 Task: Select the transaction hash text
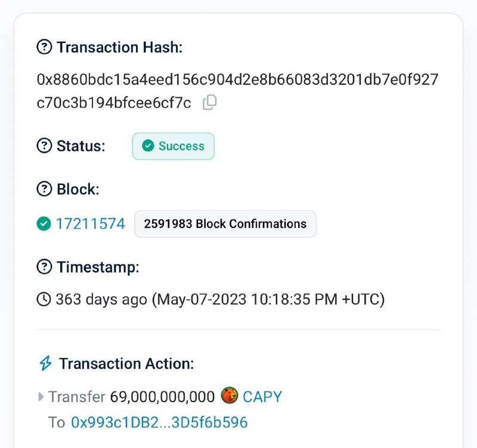tap(237, 91)
